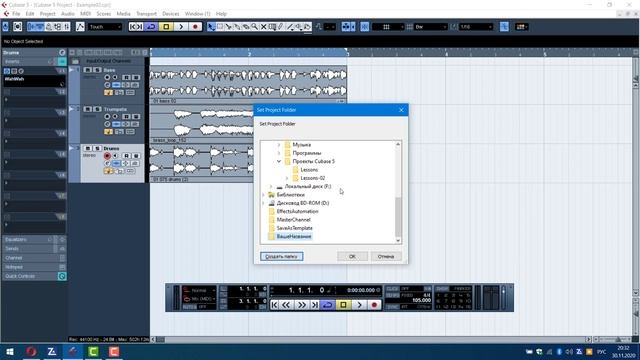Expand the Программы folder
640x360 pixels.
point(279,153)
